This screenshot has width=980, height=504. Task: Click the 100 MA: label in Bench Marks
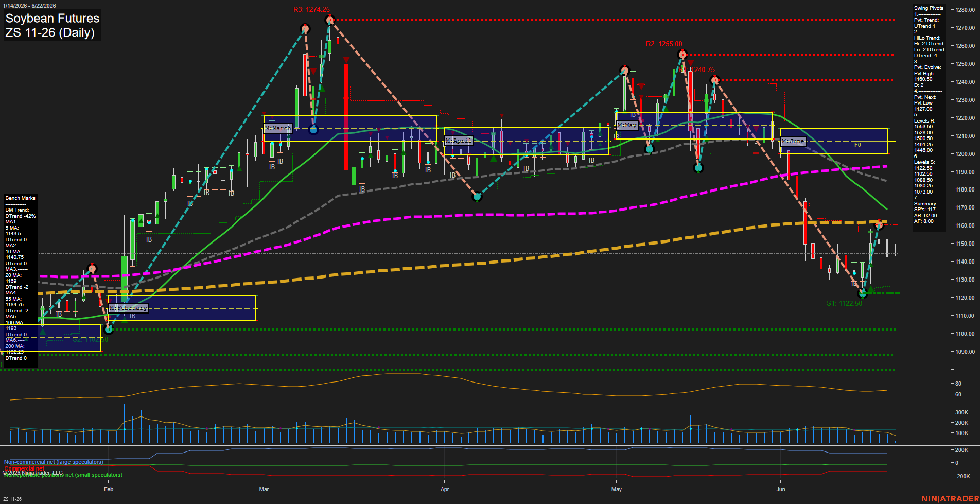click(x=15, y=323)
